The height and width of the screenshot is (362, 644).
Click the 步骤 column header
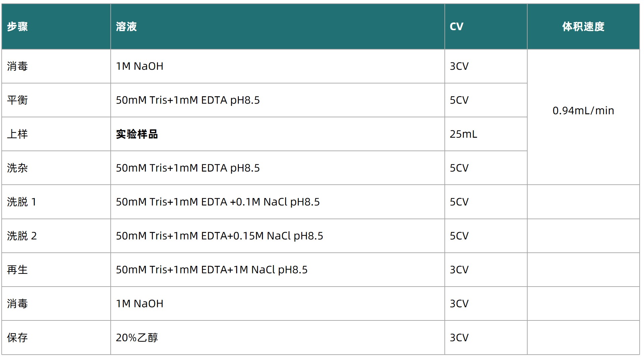(x=17, y=26)
